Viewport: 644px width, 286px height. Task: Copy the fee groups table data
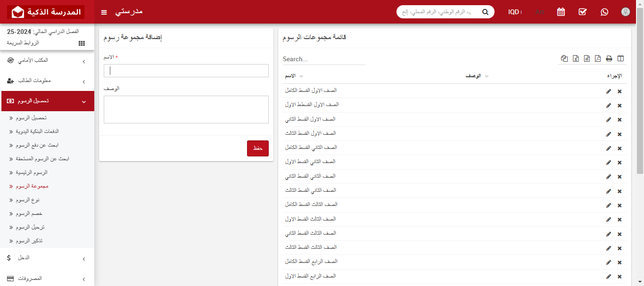coord(564,58)
